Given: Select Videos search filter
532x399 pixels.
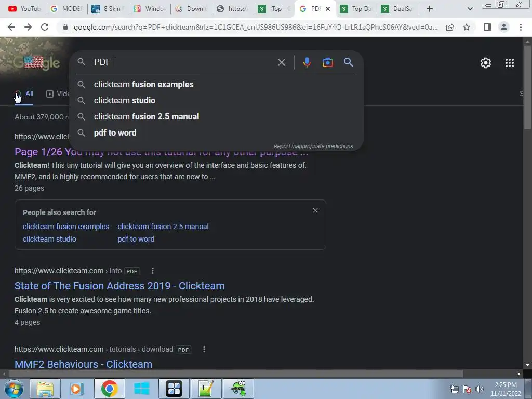Looking at the screenshot, I should click(58, 94).
